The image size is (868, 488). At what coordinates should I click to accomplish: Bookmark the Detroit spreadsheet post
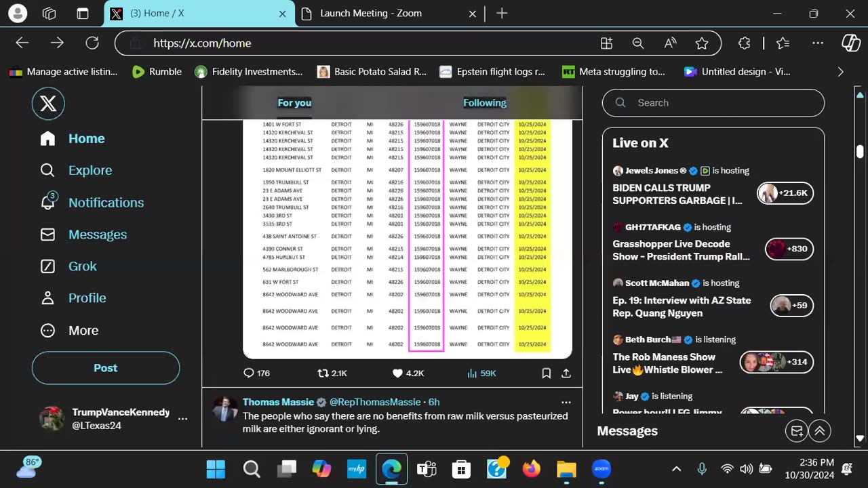point(547,373)
